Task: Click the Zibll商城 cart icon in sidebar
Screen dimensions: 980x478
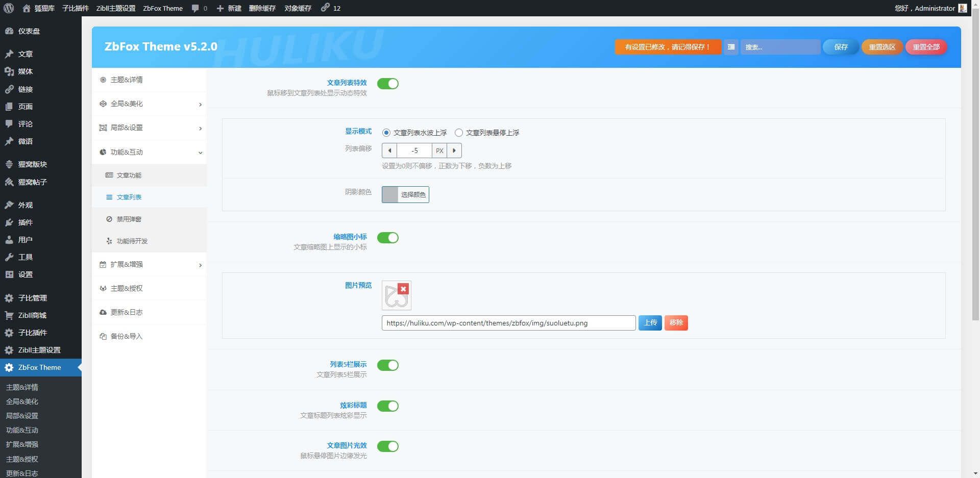Action: (9, 315)
